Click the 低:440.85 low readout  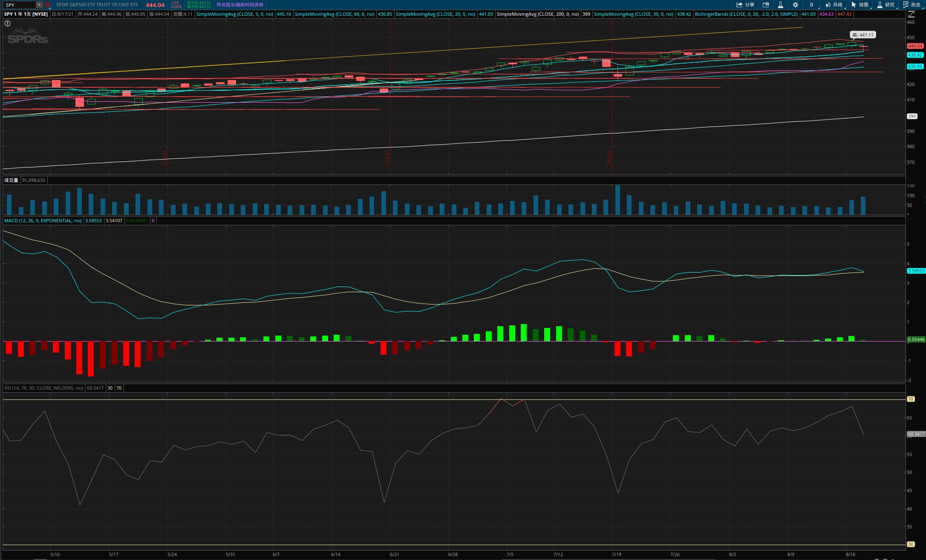coord(136,14)
